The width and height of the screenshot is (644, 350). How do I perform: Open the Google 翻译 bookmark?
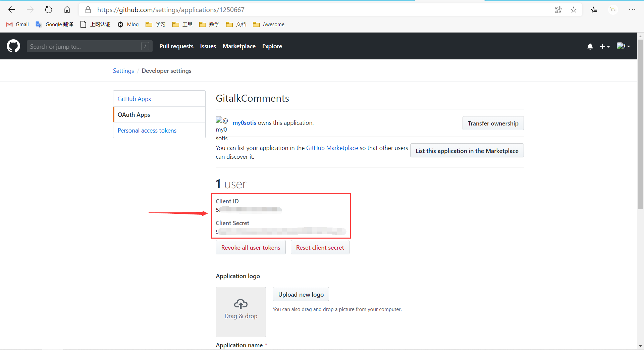(54, 24)
